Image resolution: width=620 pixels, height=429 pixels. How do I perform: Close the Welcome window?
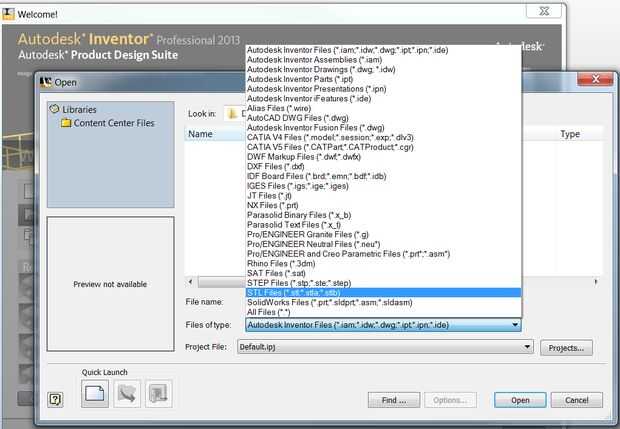(544, 11)
